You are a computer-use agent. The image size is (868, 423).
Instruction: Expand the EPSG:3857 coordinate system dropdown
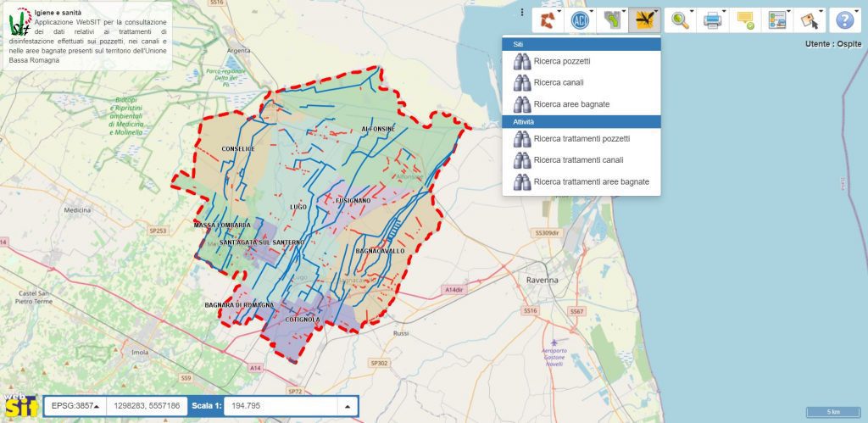pyautogui.click(x=75, y=406)
